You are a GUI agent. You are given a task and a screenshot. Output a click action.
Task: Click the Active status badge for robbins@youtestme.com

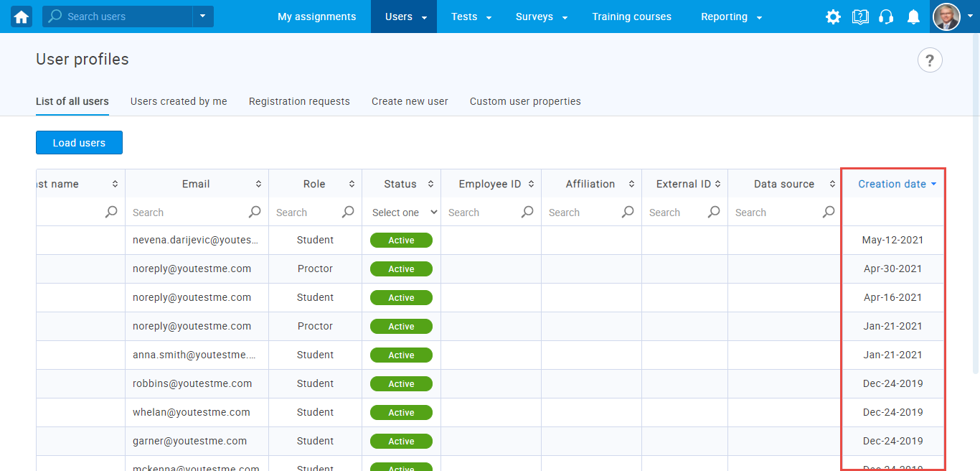pyautogui.click(x=401, y=384)
